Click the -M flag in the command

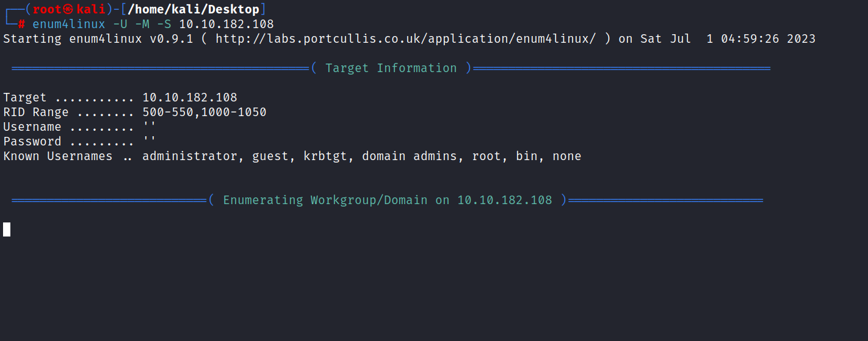[142, 24]
